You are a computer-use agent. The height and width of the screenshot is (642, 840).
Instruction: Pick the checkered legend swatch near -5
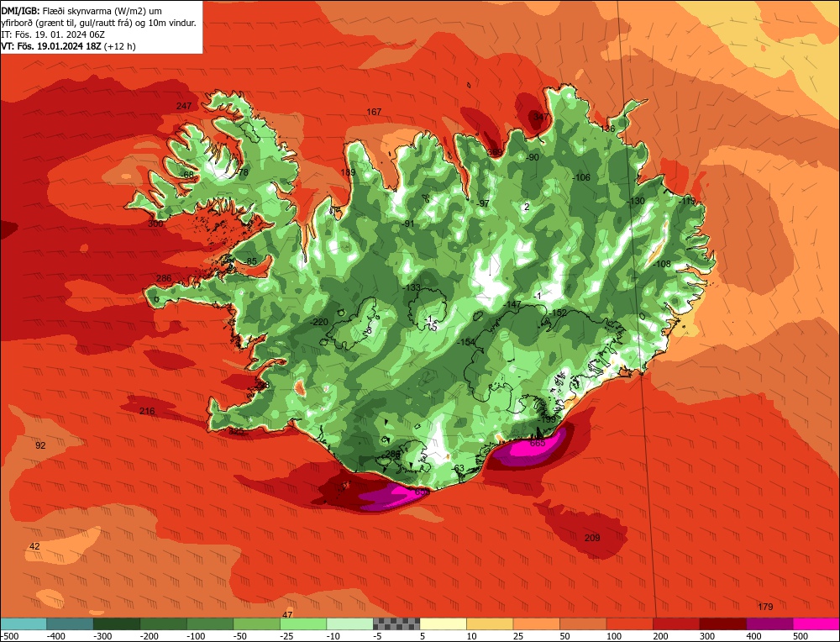396,624
